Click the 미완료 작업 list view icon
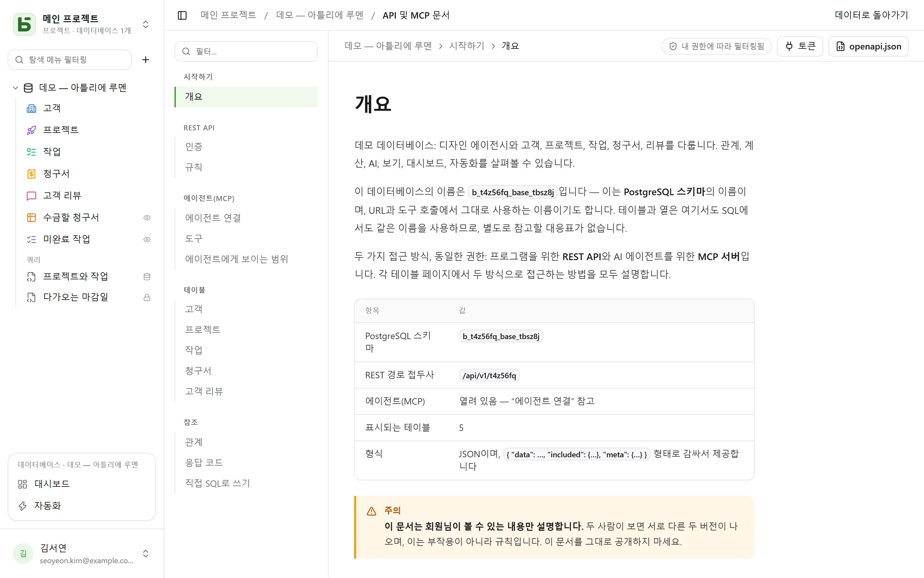Viewport: 924px width, 578px height. click(x=31, y=239)
